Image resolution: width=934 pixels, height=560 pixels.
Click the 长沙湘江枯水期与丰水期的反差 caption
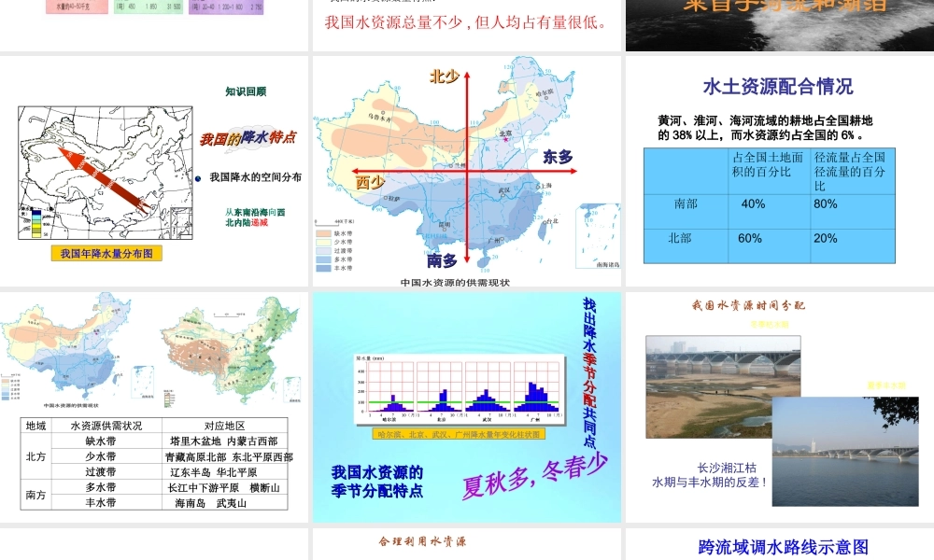[x=708, y=475]
